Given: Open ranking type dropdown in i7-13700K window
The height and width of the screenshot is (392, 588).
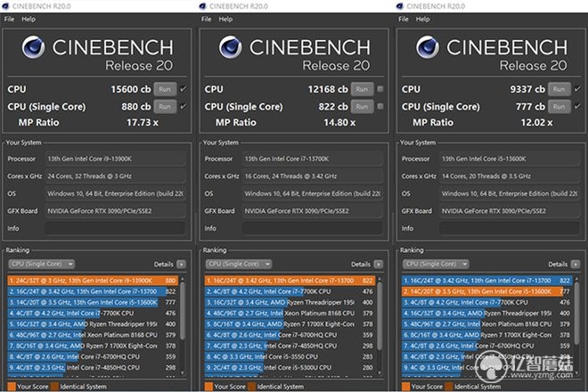Looking at the screenshot, I should (x=239, y=264).
